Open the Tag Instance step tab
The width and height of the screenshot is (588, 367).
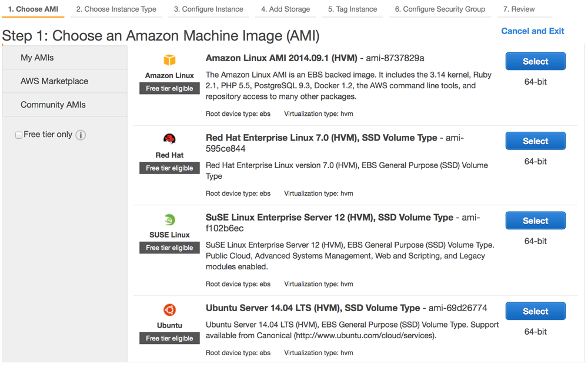pyautogui.click(x=352, y=9)
